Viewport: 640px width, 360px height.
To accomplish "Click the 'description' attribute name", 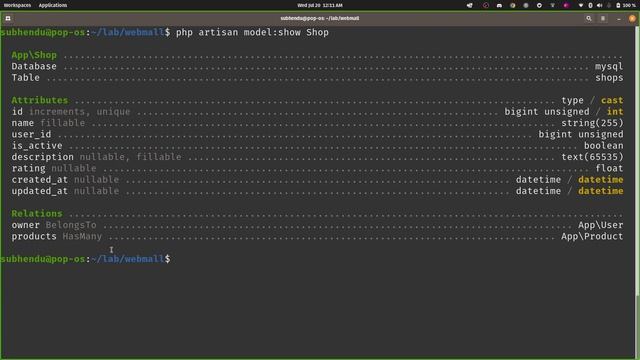I will [42, 157].
